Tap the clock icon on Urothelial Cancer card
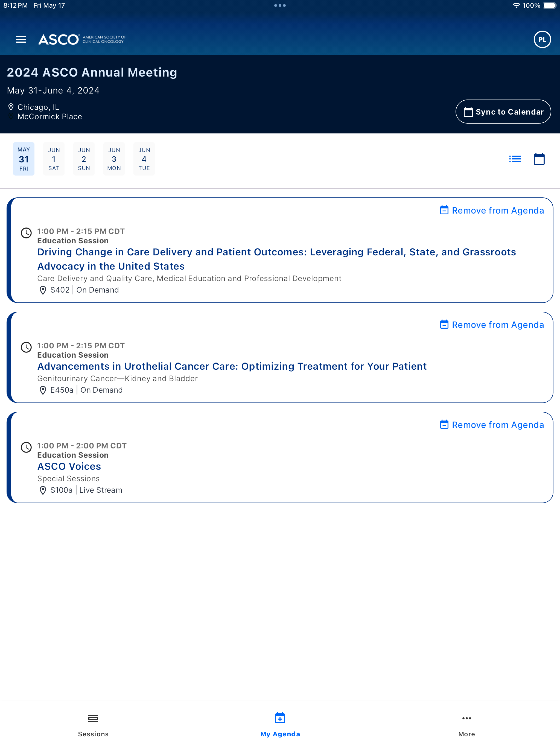 tap(26, 347)
